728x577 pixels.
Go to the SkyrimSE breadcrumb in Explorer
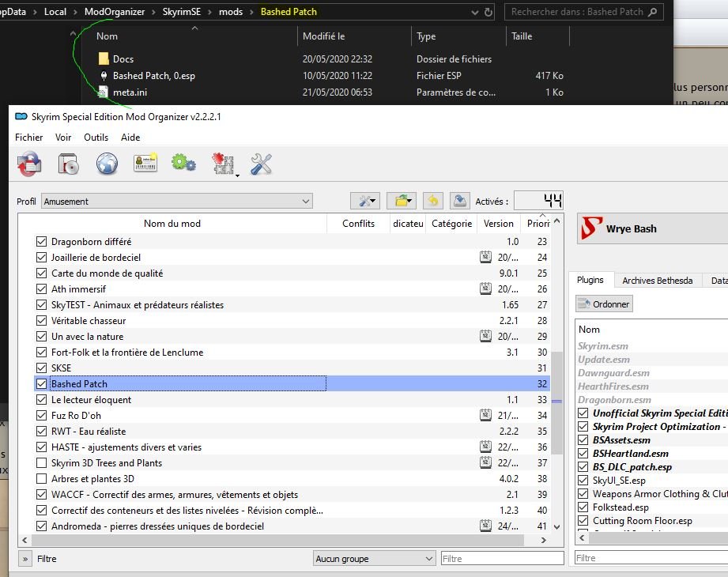[x=182, y=12]
